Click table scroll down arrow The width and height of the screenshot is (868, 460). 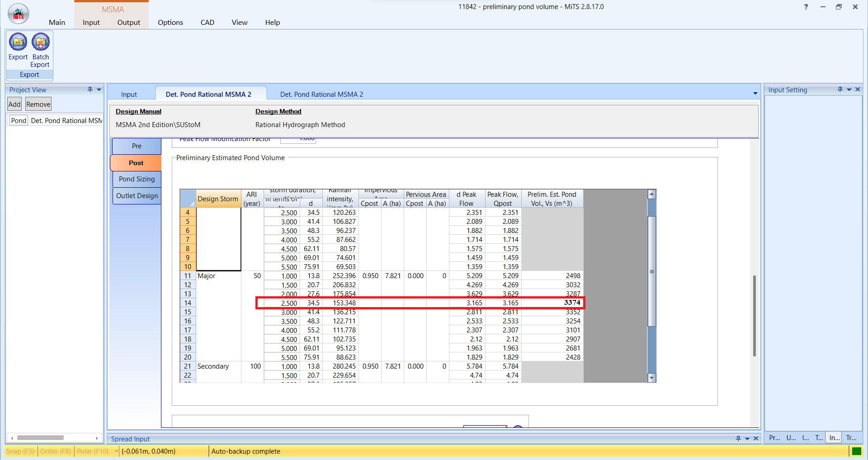[x=651, y=378]
